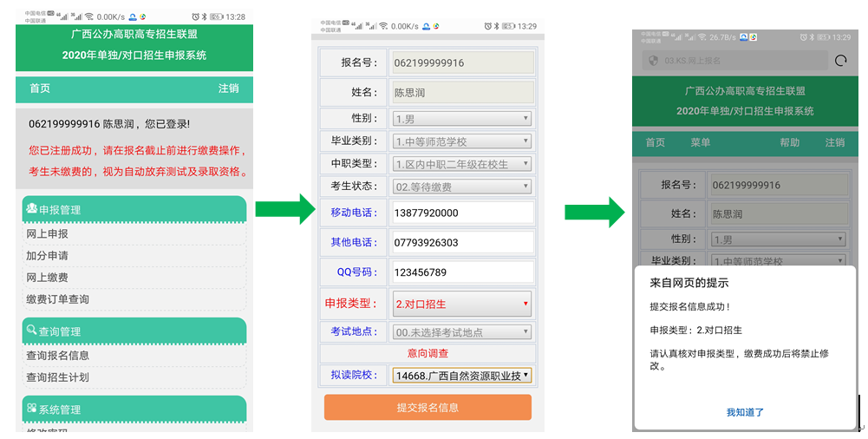Screen dimensions: 868x439
Task: Select the 系统管理 section header text
Action: pos(60,410)
